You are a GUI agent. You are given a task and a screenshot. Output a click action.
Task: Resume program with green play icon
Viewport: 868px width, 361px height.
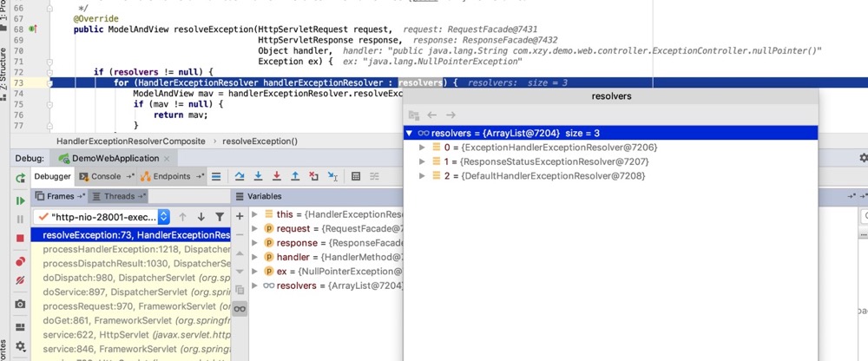(x=21, y=200)
